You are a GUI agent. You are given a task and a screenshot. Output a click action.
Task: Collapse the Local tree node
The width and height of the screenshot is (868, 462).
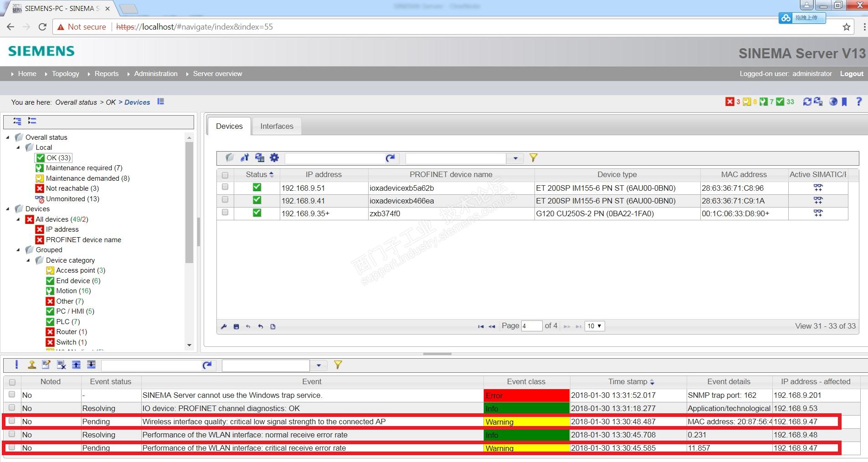tap(18, 147)
